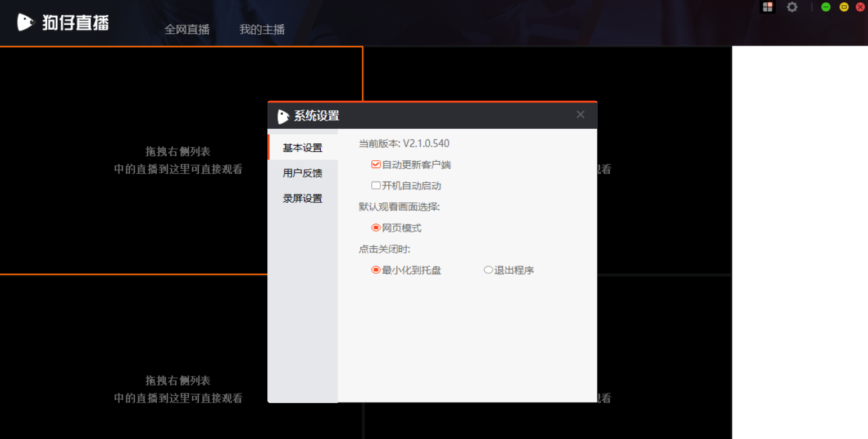Viewport: 868px width, 439px height.
Task: Click bottom-left video pane placeholder text
Action: coord(178,390)
